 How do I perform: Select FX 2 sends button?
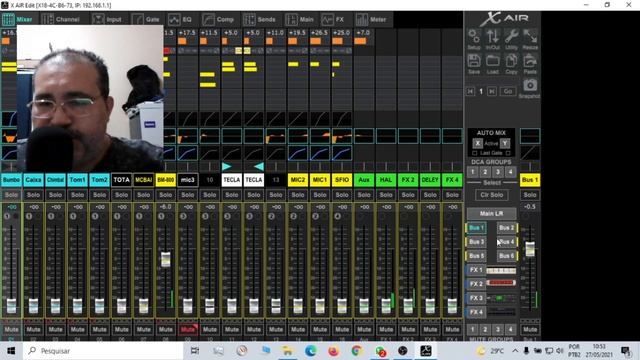pos(476,284)
